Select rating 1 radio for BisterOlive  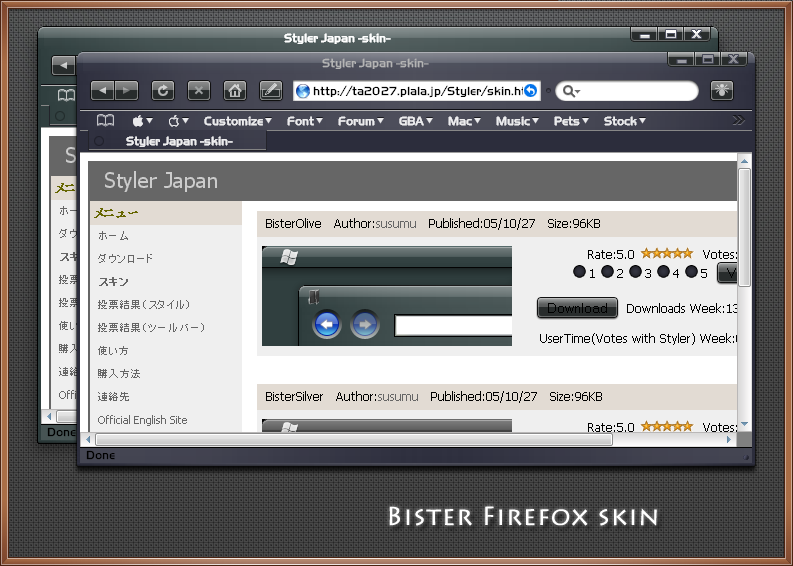pos(580,272)
